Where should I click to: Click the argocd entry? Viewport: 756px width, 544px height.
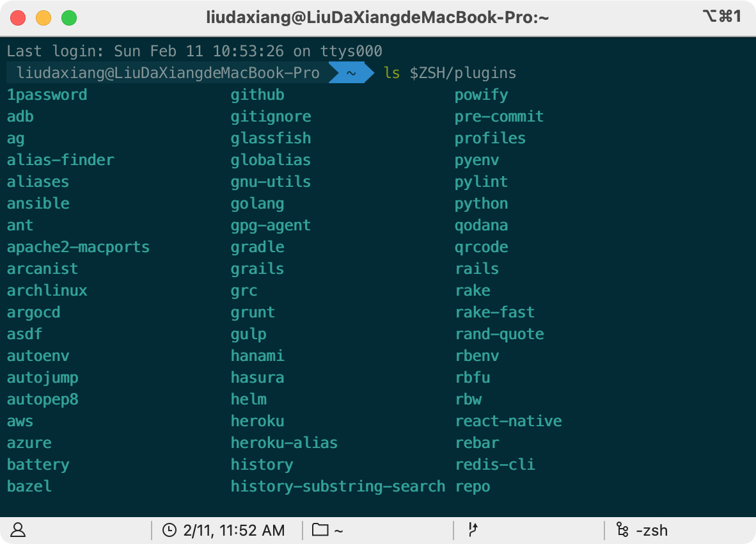tap(33, 312)
